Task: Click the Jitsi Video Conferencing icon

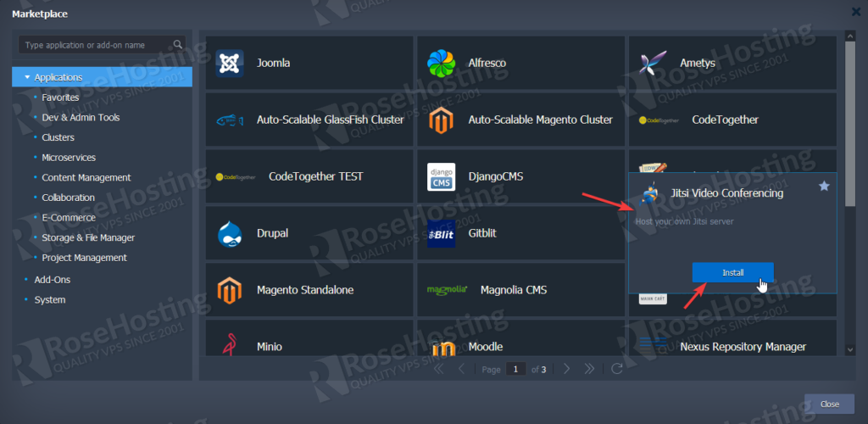Action: click(648, 193)
